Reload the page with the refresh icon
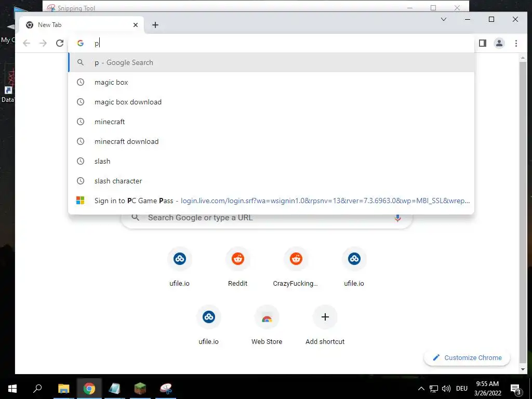The image size is (532, 399). (60, 43)
